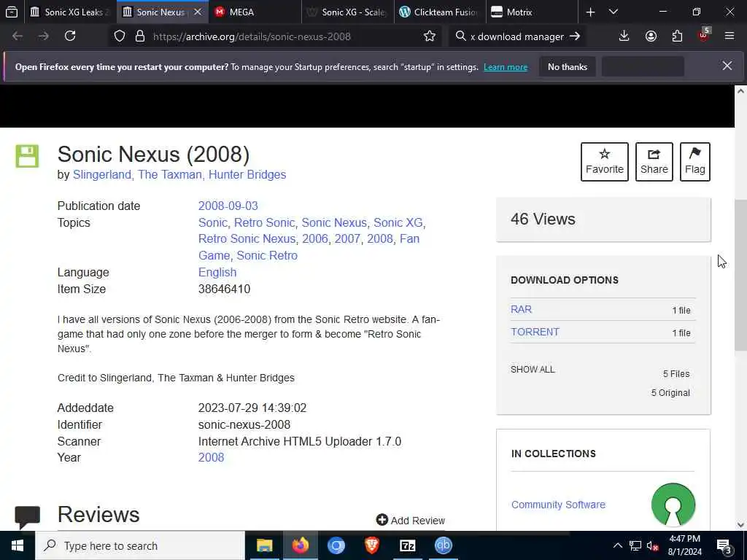Viewport: 747px width, 560px height.
Task: Click the Favorite star button
Action: tap(605, 162)
